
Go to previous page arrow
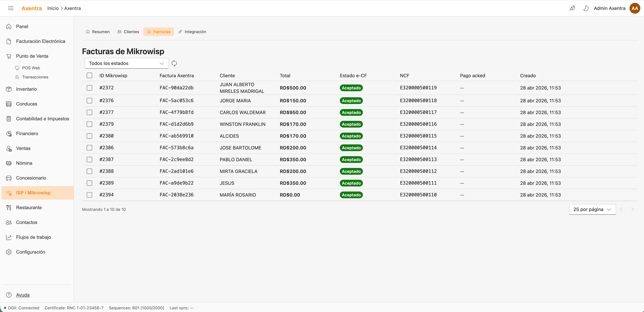click(x=621, y=209)
